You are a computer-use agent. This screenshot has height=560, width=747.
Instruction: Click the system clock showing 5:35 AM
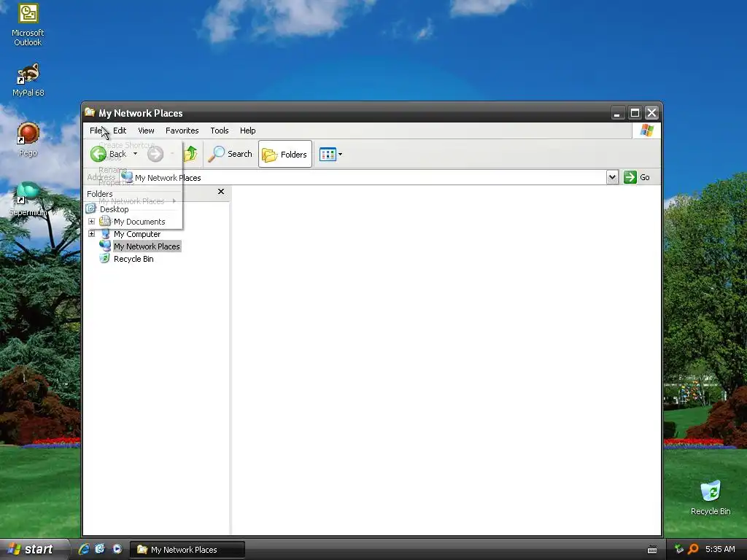pyautogui.click(x=720, y=549)
